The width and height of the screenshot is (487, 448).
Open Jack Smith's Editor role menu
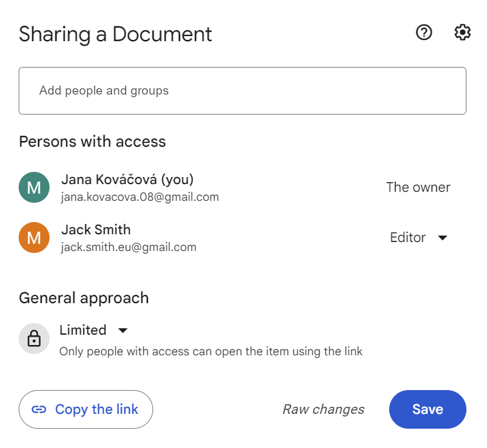(418, 238)
